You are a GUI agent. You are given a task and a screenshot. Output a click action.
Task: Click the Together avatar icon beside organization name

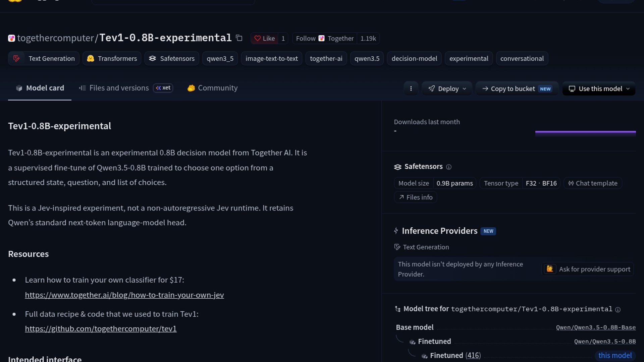click(12, 38)
